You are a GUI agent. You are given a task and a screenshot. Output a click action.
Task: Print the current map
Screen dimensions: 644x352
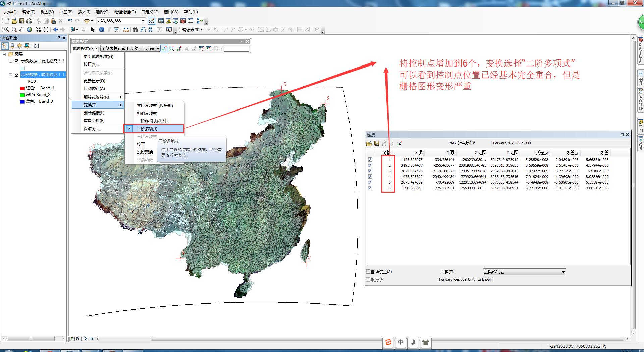(x=29, y=21)
